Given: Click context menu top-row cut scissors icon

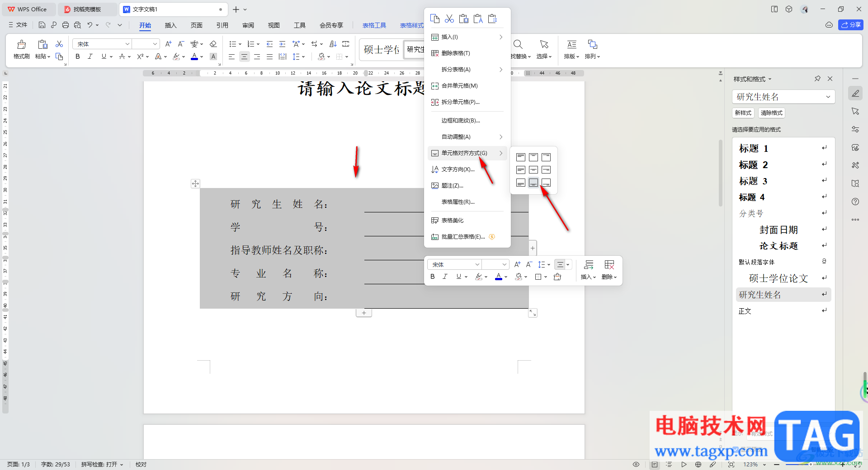Looking at the screenshot, I should (x=449, y=19).
